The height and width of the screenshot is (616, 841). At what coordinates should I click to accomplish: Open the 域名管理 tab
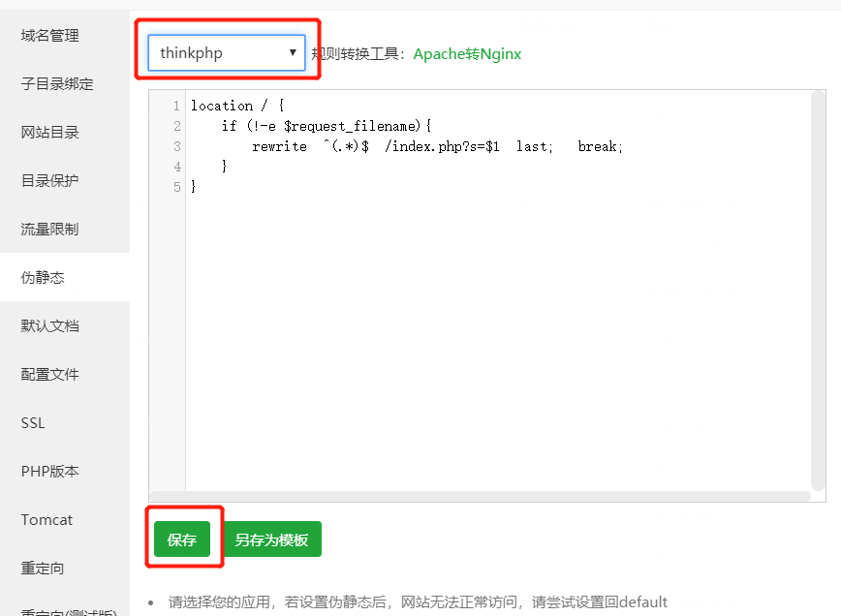click(50, 36)
